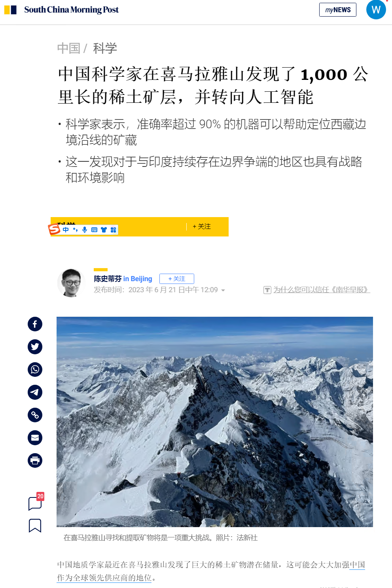
Task: Follow the topic in yellow banner
Action: coord(202,227)
